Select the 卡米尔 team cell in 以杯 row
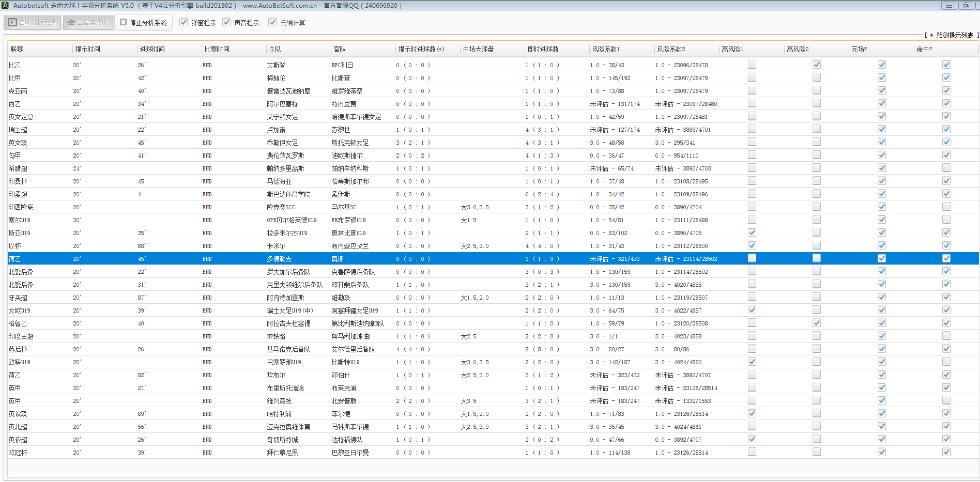This screenshot has height=482, width=980. click(276, 246)
